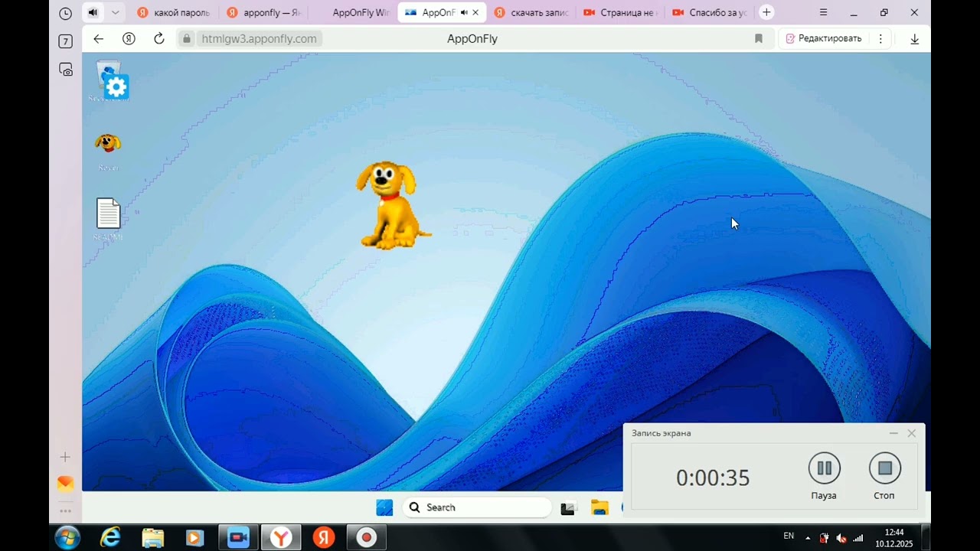
Task: Open remote File Explorer folder icon
Action: point(599,507)
